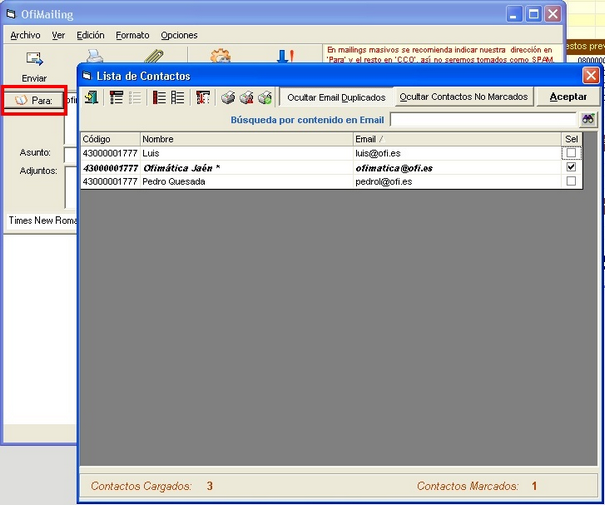Sort by the Nombre column header
Image resolution: width=605 pixels, height=505 pixels.
pos(247,139)
